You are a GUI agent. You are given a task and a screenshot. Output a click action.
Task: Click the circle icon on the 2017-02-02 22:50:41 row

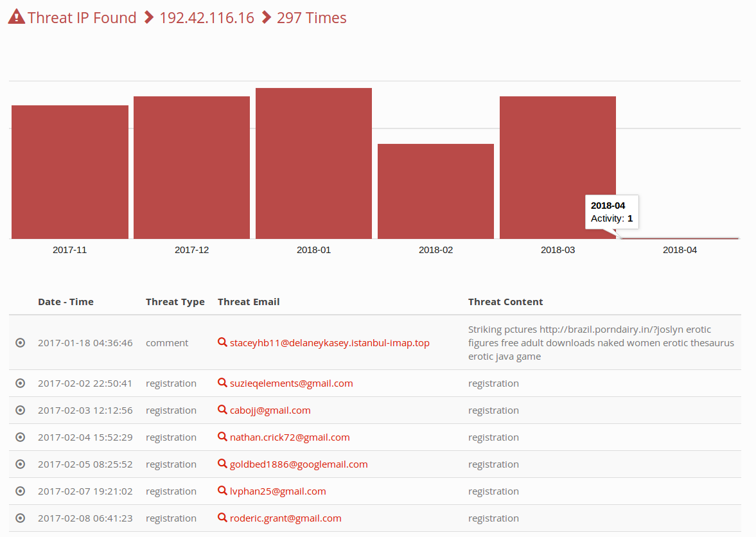[21, 383]
